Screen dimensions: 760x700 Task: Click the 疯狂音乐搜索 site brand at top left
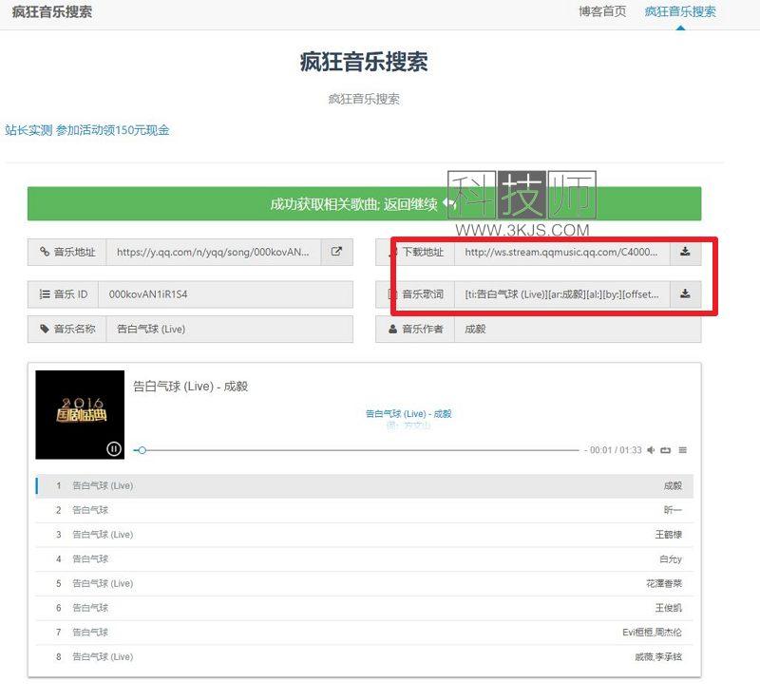[x=52, y=11]
